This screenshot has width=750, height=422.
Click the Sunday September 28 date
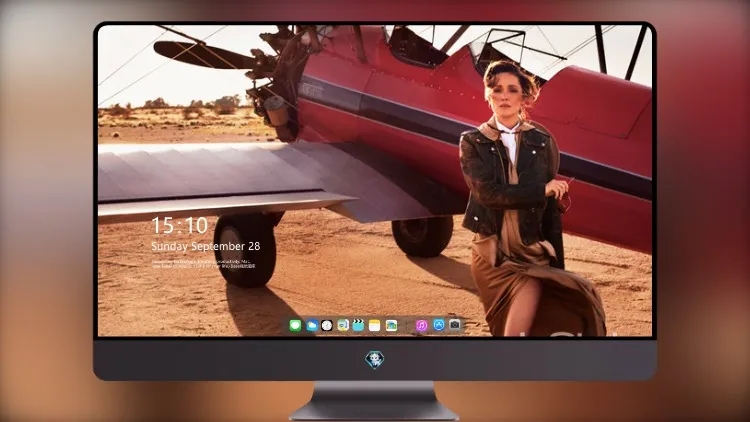pyautogui.click(x=206, y=246)
